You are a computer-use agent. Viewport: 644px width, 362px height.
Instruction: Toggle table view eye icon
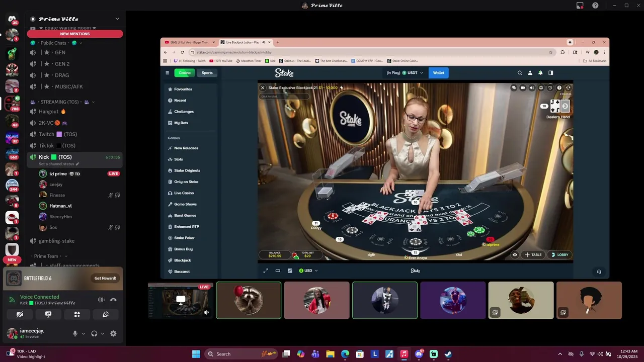click(x=514, y=255)
